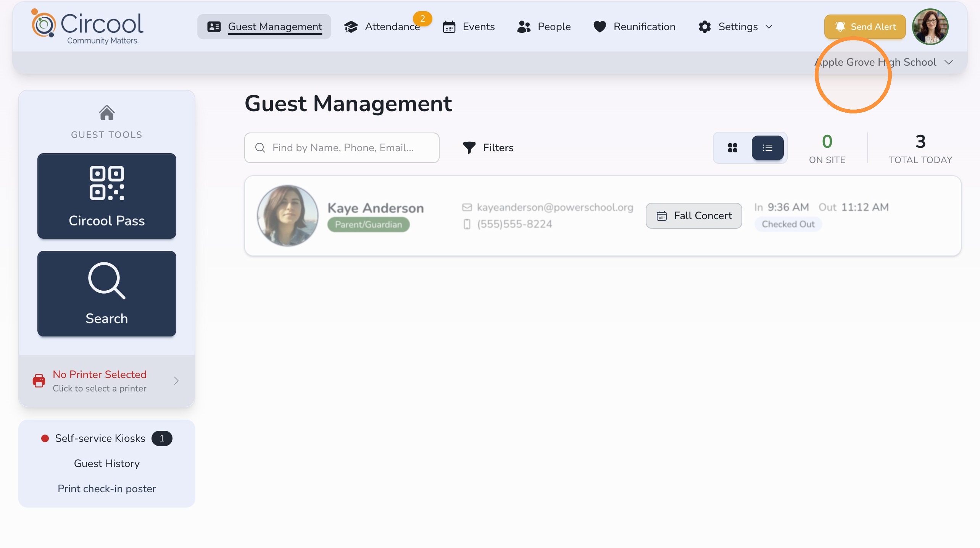Switch to list view
This screenshot has height=548, width=980.
[x=767, y=148]
